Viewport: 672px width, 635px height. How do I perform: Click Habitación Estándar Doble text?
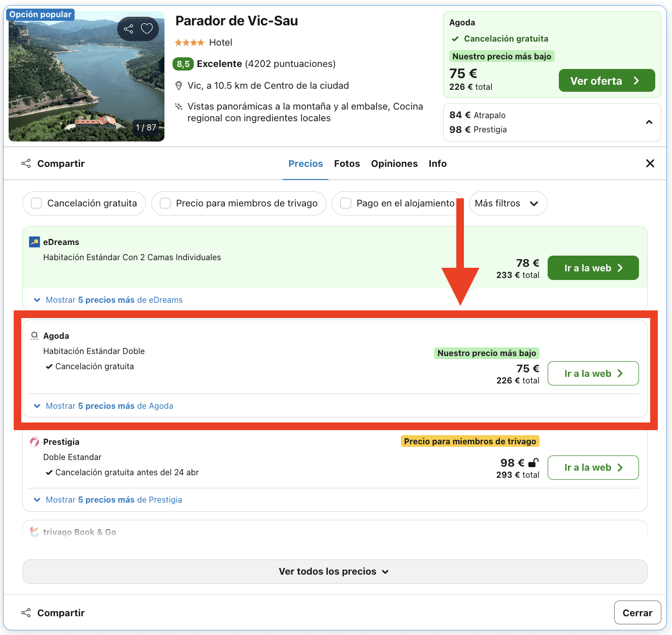coord(94,351)
